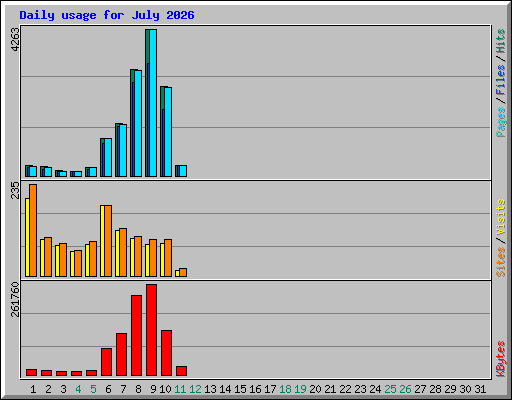Image resolution: width=512 pixels, height=400 pixels.
Task: Click the Hits legend label
Action: pyautogui.click(x=501, y=41)
